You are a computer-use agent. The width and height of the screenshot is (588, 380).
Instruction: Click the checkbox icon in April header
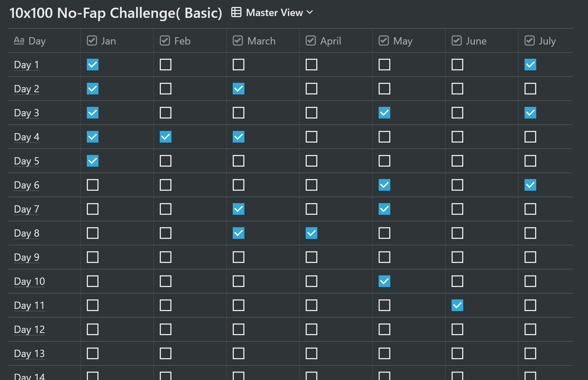[311, 40]
